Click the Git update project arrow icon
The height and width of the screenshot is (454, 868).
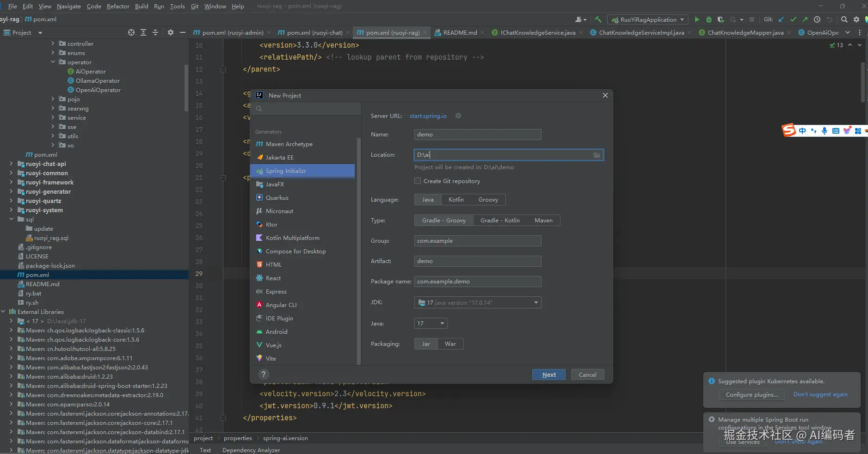pyautogui.click(x=781, y=19)
